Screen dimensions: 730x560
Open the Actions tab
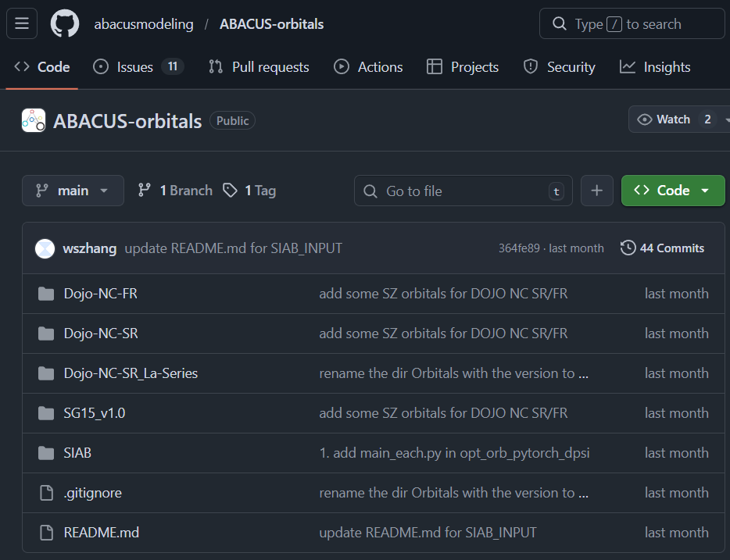point(368,67)
